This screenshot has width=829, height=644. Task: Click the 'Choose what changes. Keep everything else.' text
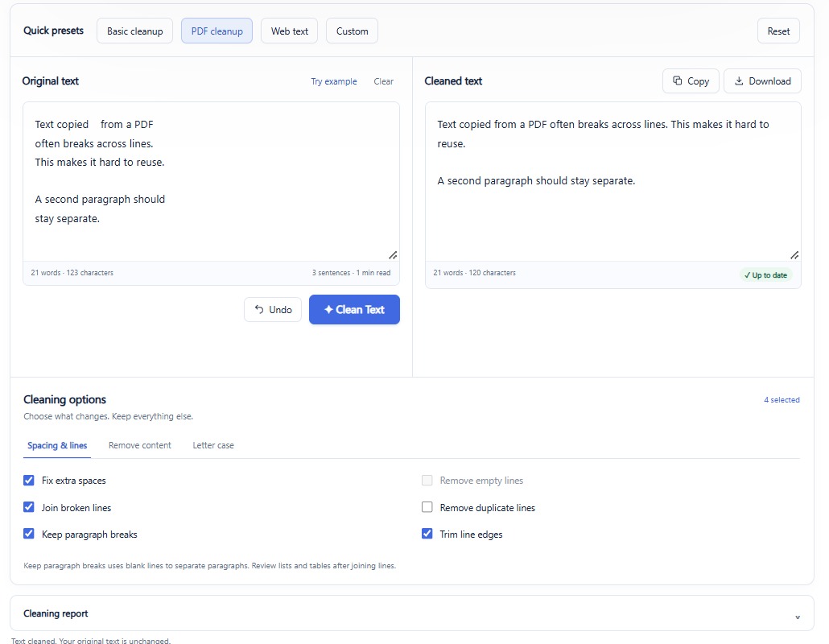coord(108,416)
